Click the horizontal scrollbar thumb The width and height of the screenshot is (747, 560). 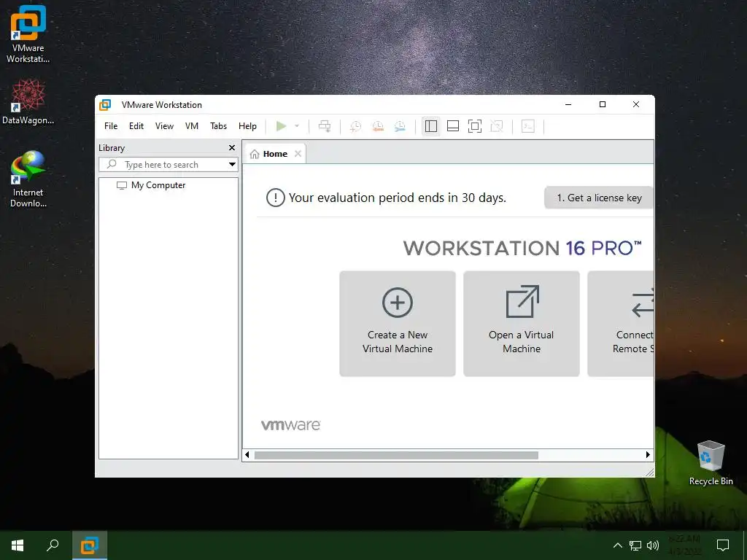tap(396, 455)
